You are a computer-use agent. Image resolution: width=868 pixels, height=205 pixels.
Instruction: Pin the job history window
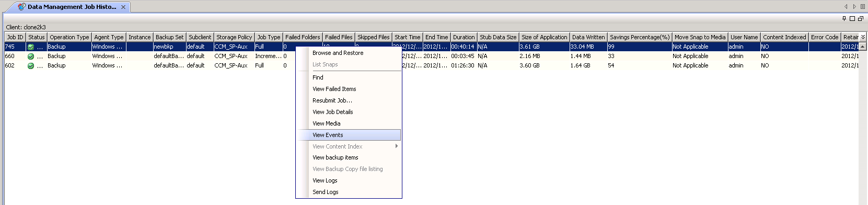[x=844, y=18]
